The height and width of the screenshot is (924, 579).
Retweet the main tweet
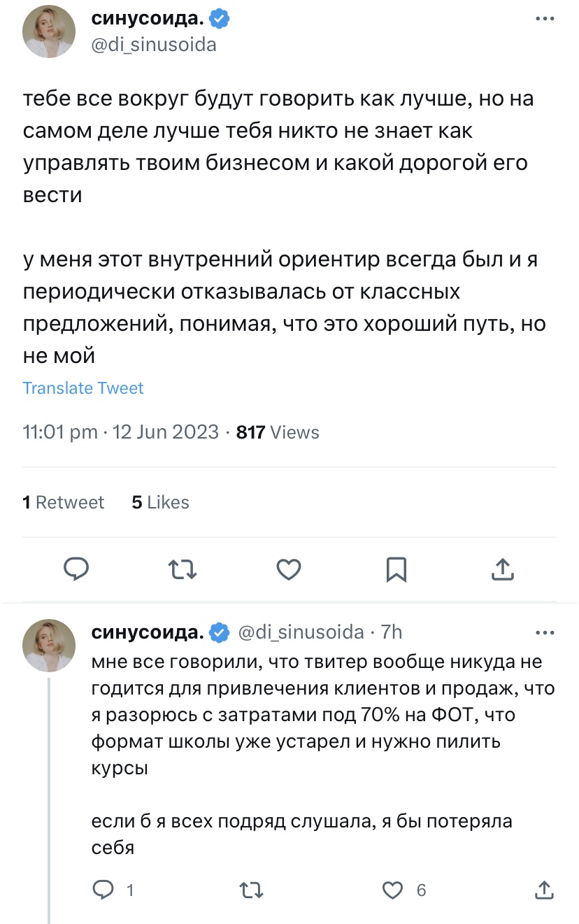[183, 570]
